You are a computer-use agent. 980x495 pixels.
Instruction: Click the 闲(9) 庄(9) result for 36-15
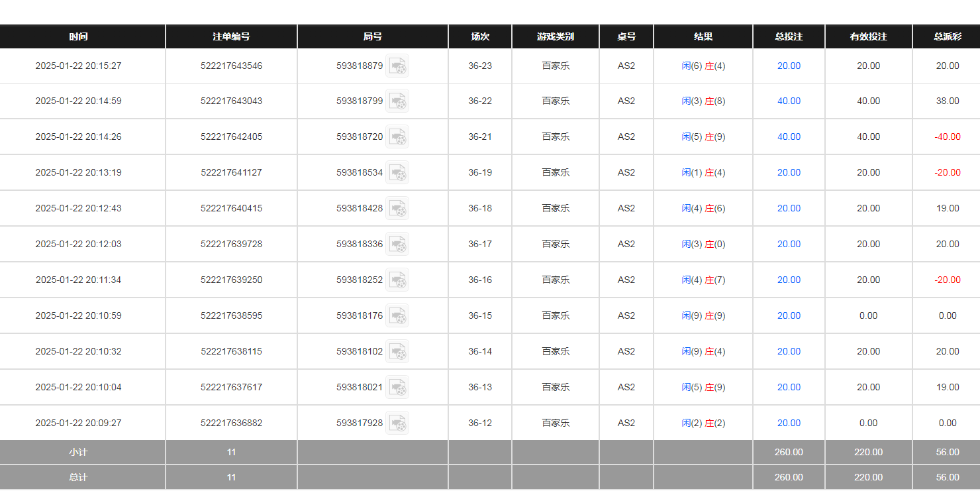pyautogui.click(x=703, y=316)
